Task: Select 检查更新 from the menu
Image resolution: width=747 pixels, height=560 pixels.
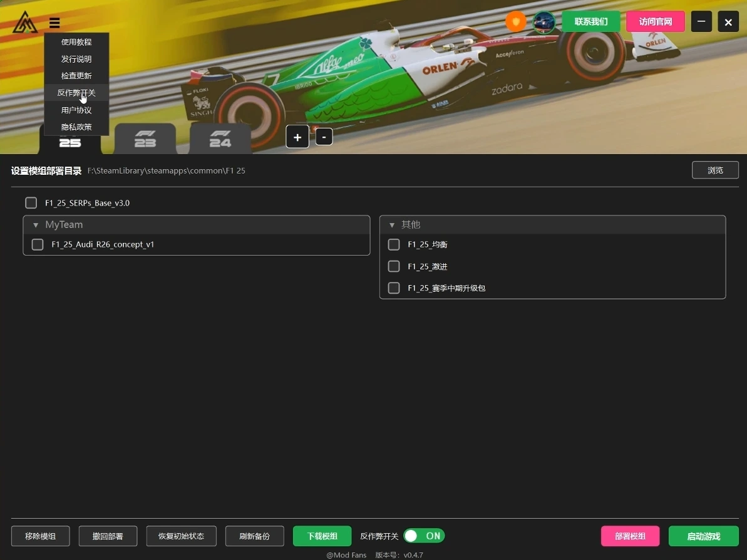Action: (x=76, y=76)
